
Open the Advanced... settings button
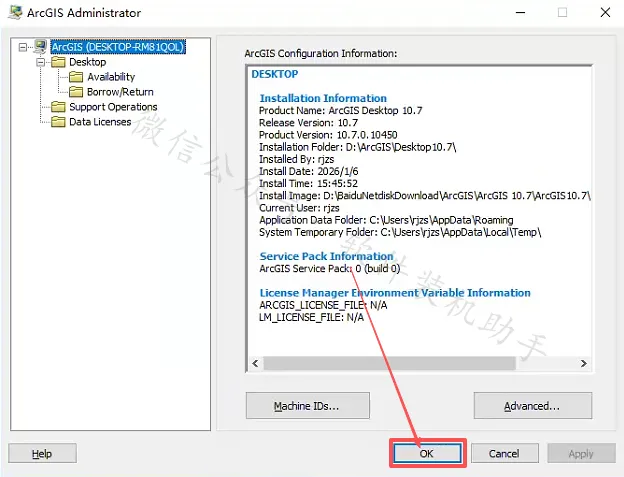coord(532,406)
